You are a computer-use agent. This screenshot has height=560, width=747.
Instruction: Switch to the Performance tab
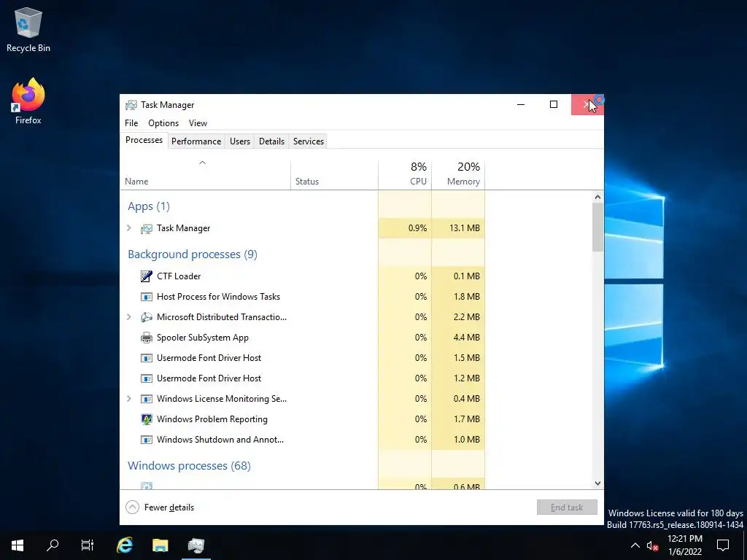pos(196,141)
